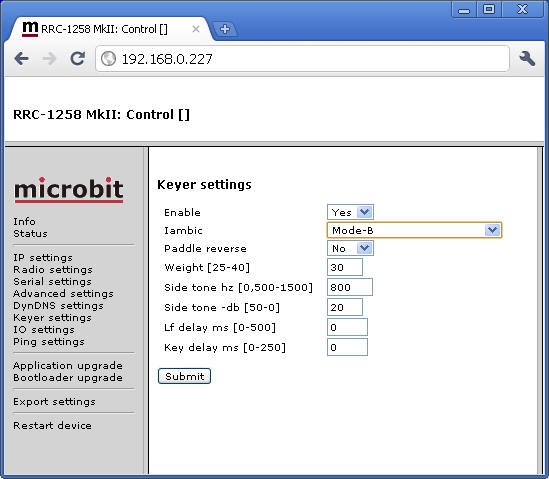
Task: Open the Paddle reverse dropdown
Action: pyautogui.click(x=350, y=248)
